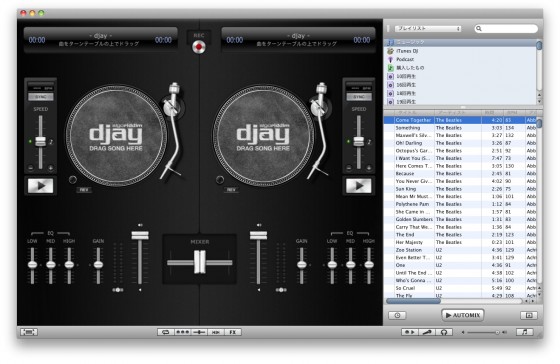Decrease right deck speed with minus button
Viewport: 560px width, 364px height.
click(x=349, y=167)
